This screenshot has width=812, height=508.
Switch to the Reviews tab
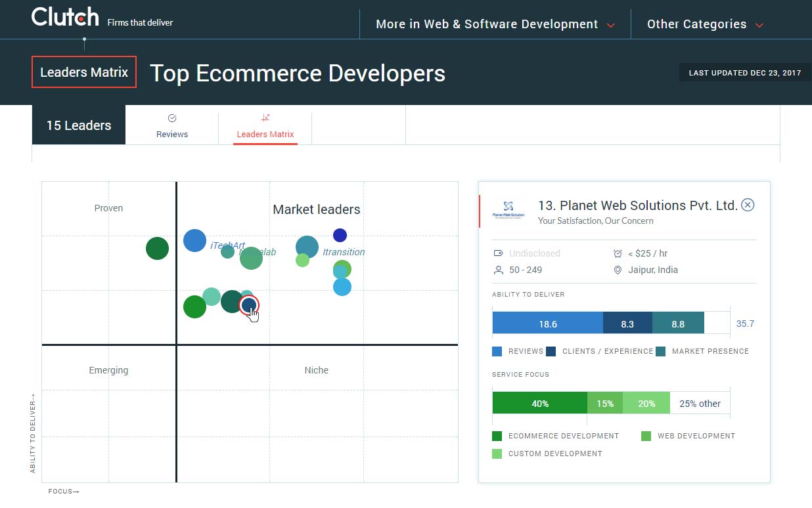(172, 126)
